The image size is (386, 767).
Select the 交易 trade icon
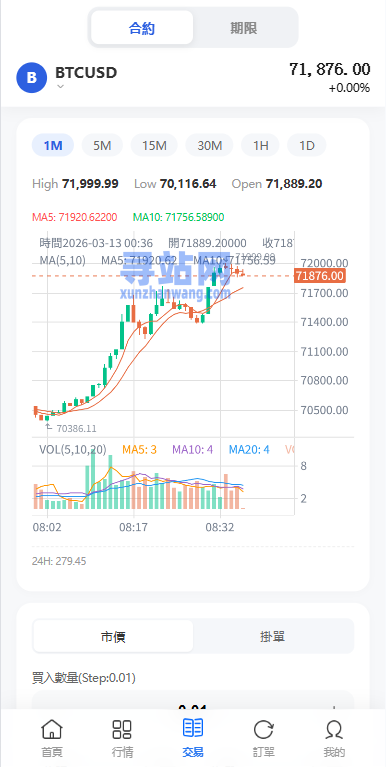(x=193, y=728)
